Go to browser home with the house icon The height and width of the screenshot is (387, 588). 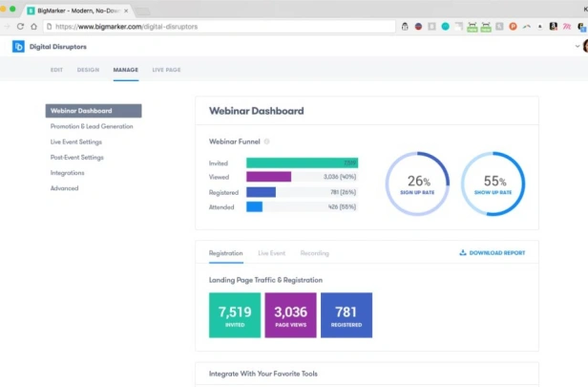[x=33, y=26]
